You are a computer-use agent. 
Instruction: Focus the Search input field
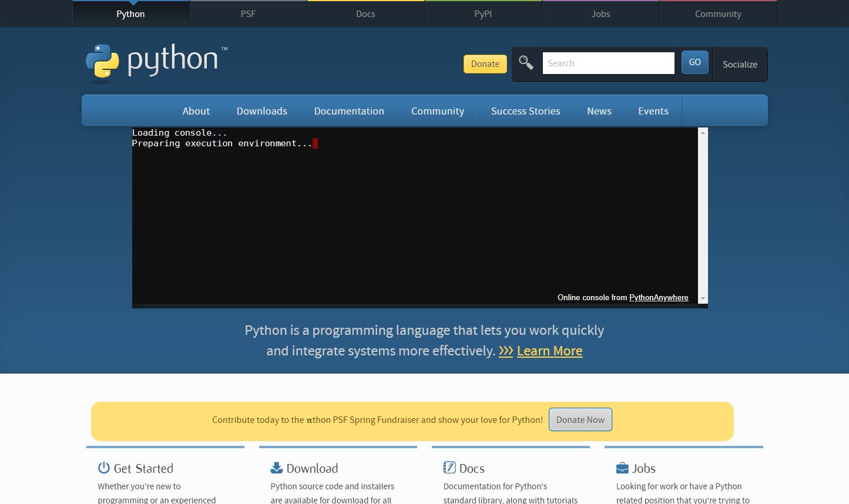[x=608, y=63]
